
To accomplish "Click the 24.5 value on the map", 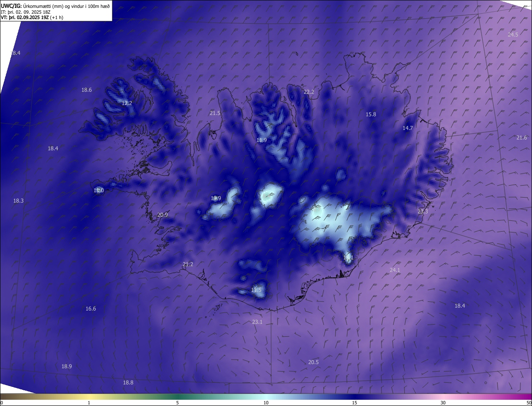I will click(513, 34).
